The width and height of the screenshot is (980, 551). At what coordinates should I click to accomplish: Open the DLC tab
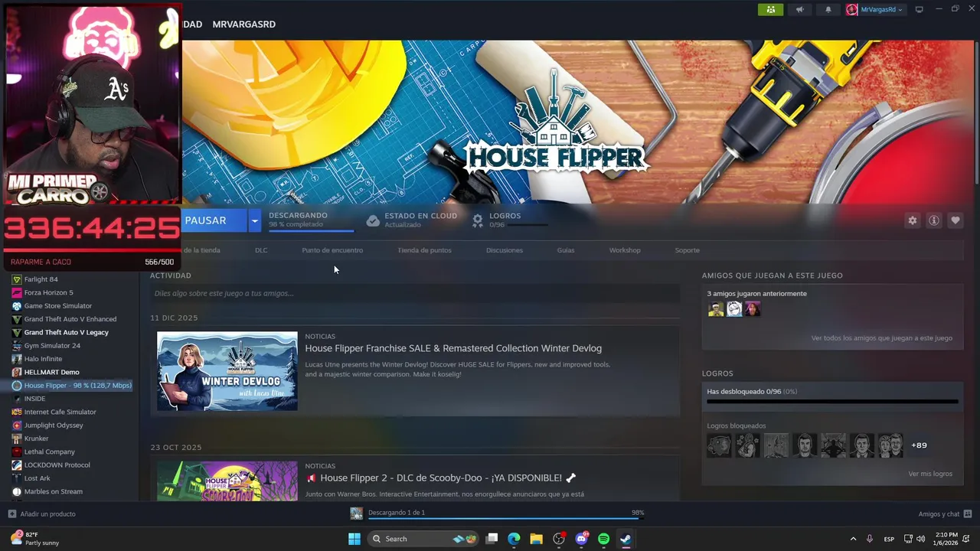[x=261, y=250]
